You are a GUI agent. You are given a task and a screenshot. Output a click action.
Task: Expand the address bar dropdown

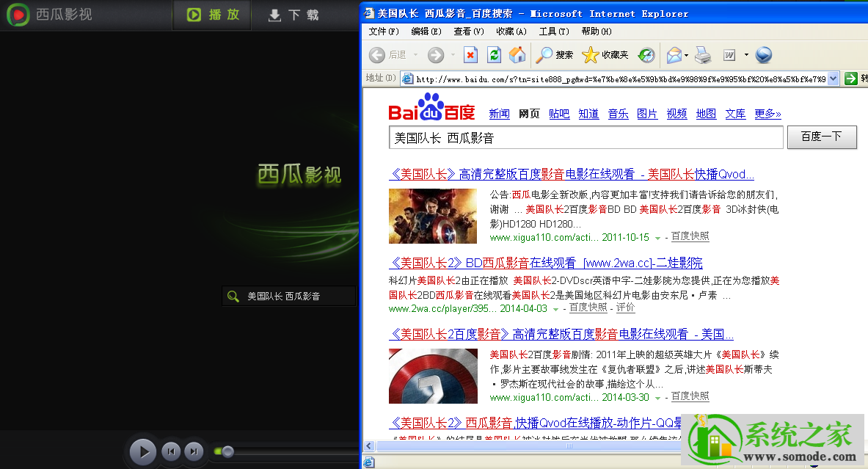(x=834, y=79)
